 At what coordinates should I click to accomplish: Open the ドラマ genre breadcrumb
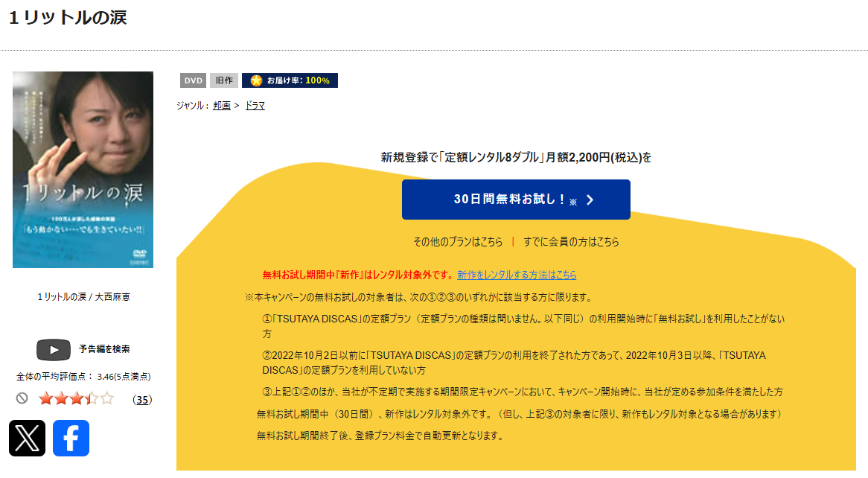[x=254, y=105]
